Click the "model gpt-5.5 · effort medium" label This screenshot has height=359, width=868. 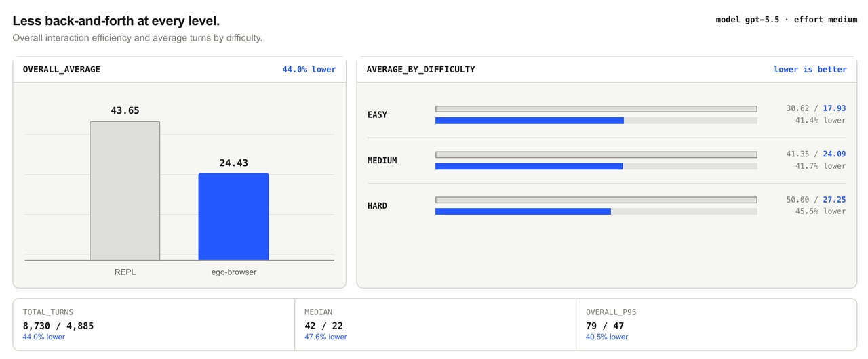pos(787,20)
